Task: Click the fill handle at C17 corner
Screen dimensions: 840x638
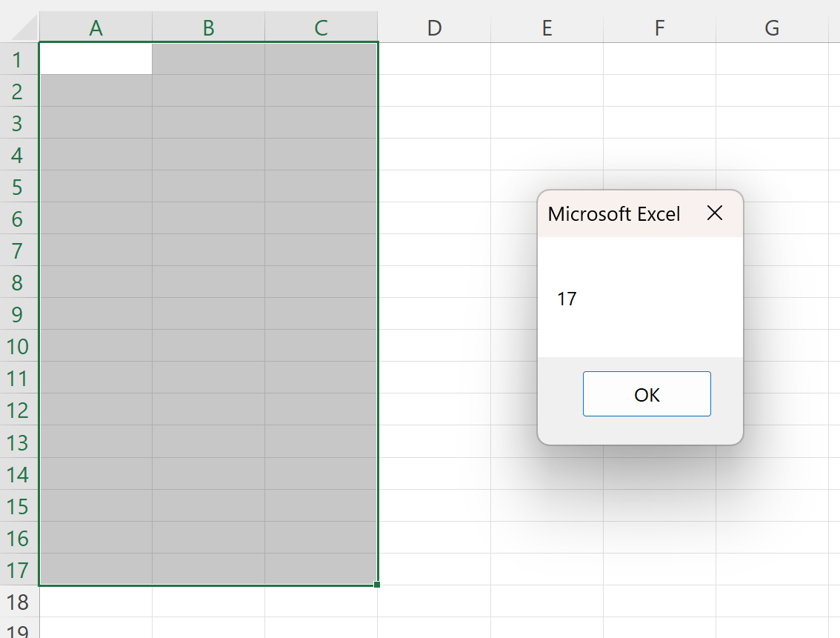Action: tap(377, 585)
